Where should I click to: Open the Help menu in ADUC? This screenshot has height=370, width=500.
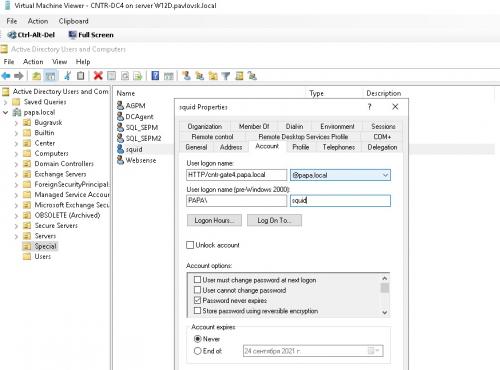(x=83, y=62)
